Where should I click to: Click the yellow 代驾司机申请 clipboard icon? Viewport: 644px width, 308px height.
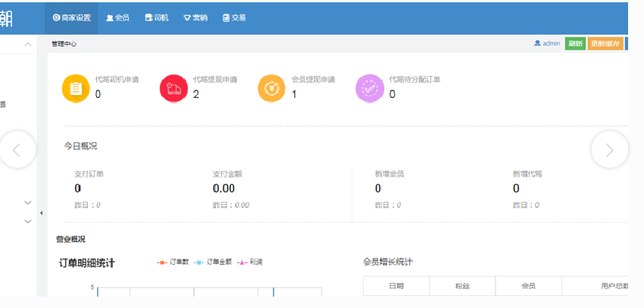(x=76, y=88)
